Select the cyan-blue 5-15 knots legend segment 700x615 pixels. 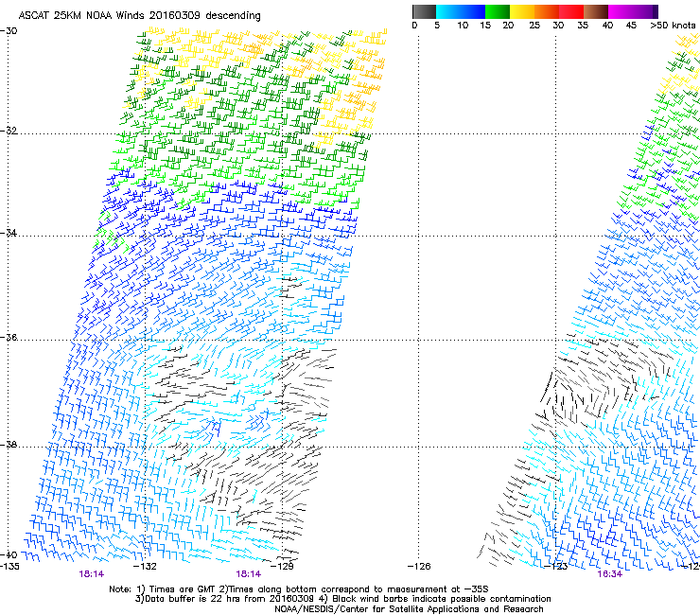click(461, 11)
